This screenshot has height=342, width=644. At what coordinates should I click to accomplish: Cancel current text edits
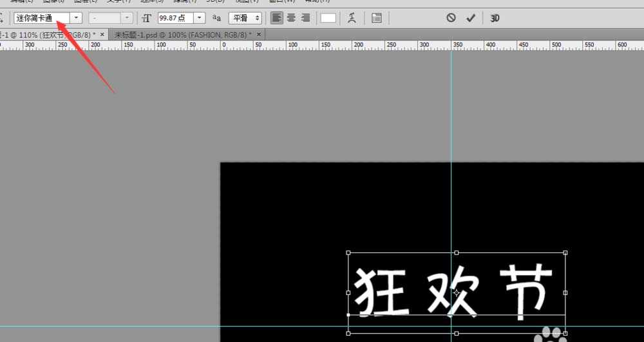451,18
